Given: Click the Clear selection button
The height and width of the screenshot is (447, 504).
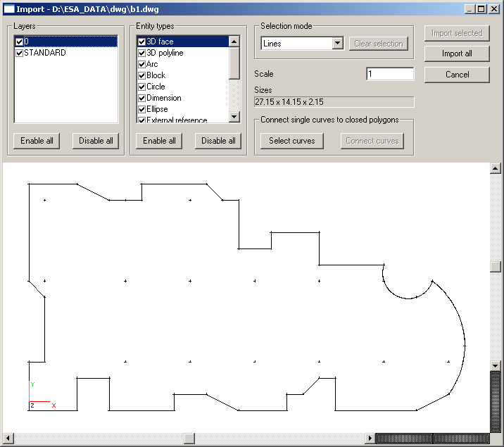Looking at the screenshot, I should click(379, 44).
